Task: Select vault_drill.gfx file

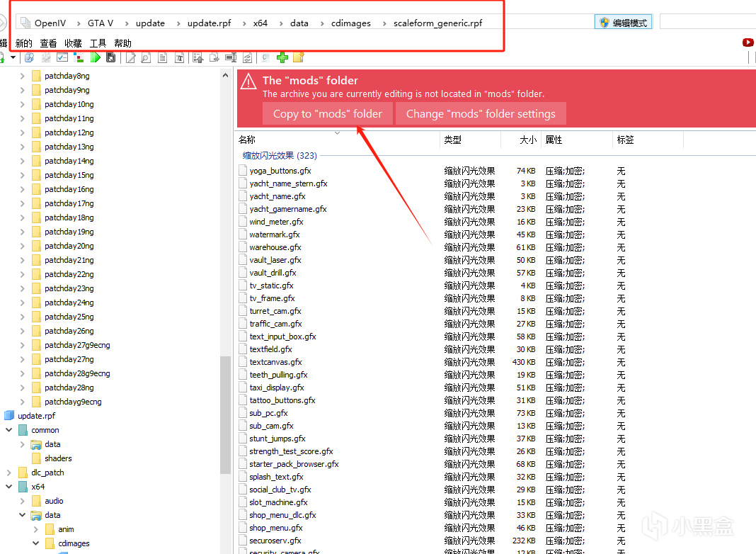Action: 273,273
